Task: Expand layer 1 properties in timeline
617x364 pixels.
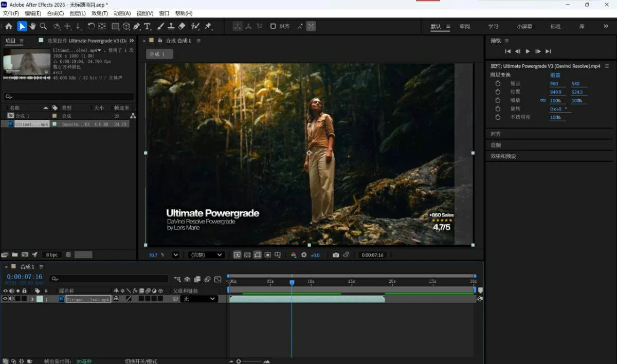Action: pyautogui.click(x=32, y=299)
